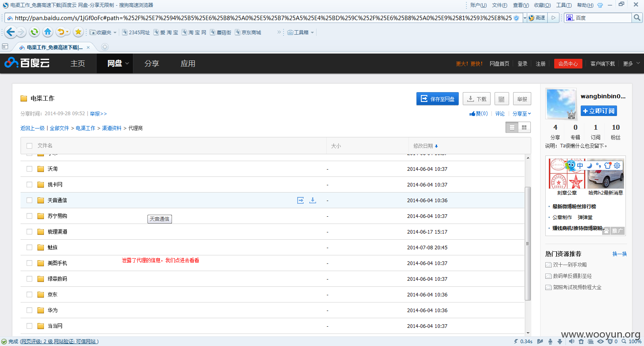Screen dimensions: 644x346
Task: Tick the select-all checkbox beside 文件名
Action: 29,146
